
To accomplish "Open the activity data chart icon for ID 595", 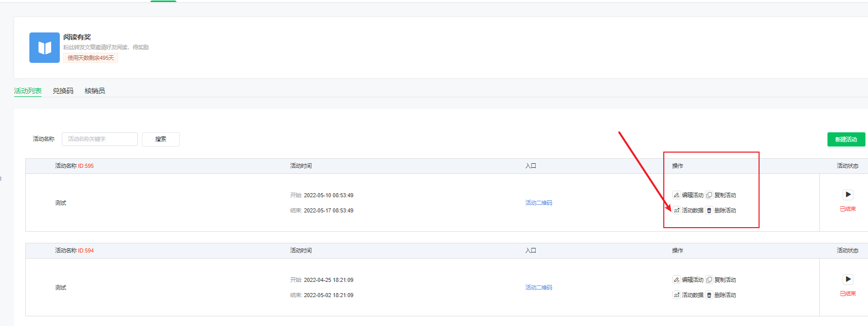I will point(676,210).
